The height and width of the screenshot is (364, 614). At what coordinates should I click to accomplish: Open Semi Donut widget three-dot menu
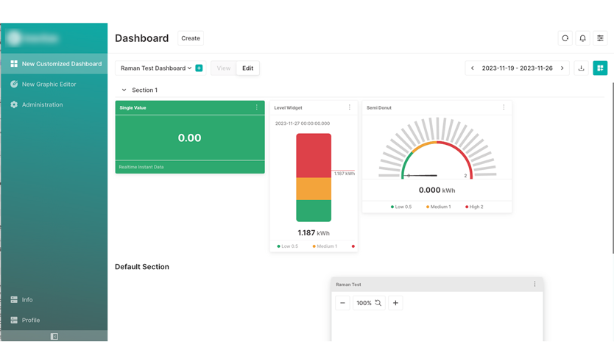pyautogui.click(x=504, y=107)
